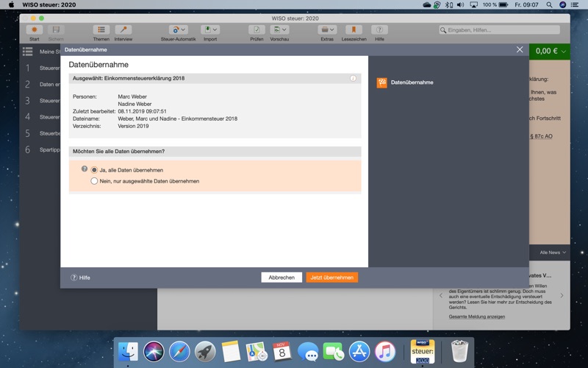Go to next news item arrow
The width and height of the screenshot is (588, 368).
pyautogui.click(x=562, y=296)
